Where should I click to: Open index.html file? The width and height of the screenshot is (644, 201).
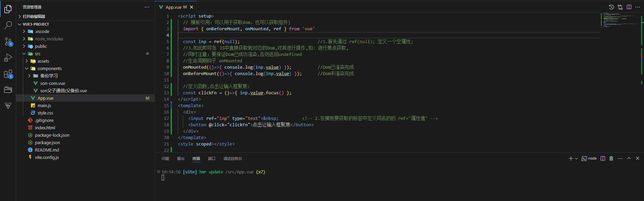point(85,128)
